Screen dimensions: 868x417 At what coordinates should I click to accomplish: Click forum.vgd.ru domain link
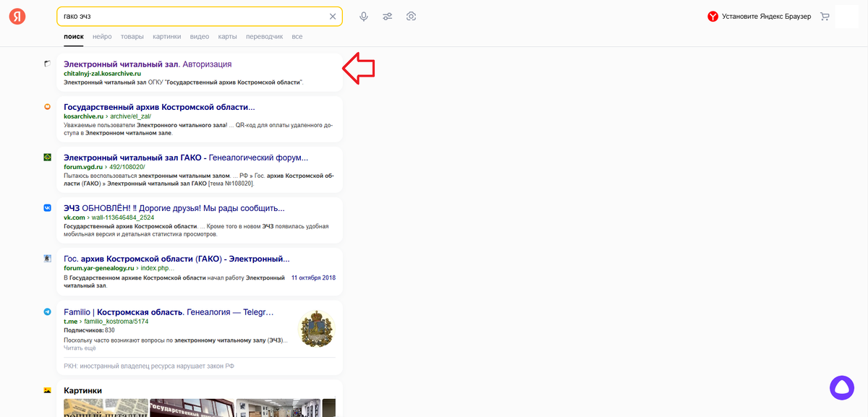coord(85,167)
